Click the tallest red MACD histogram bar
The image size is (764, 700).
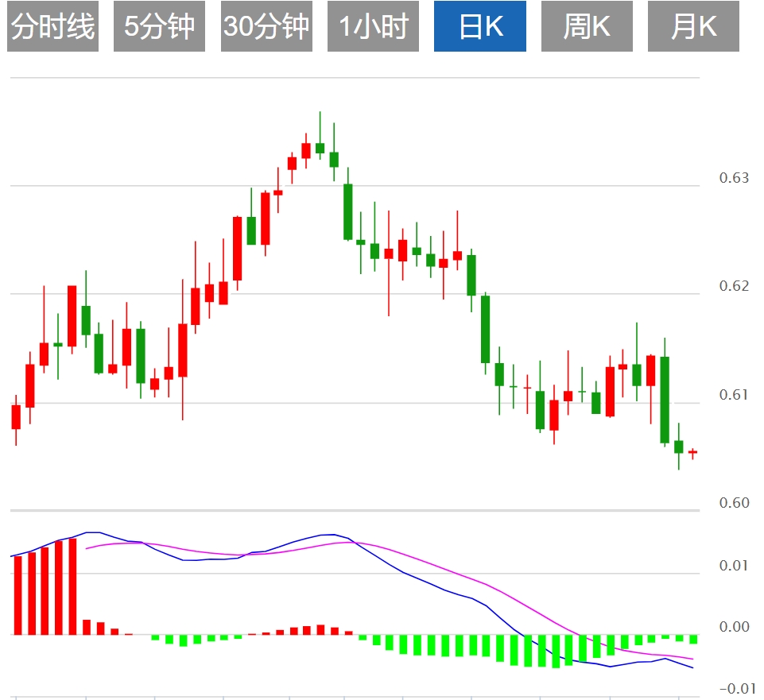point(72,586)
